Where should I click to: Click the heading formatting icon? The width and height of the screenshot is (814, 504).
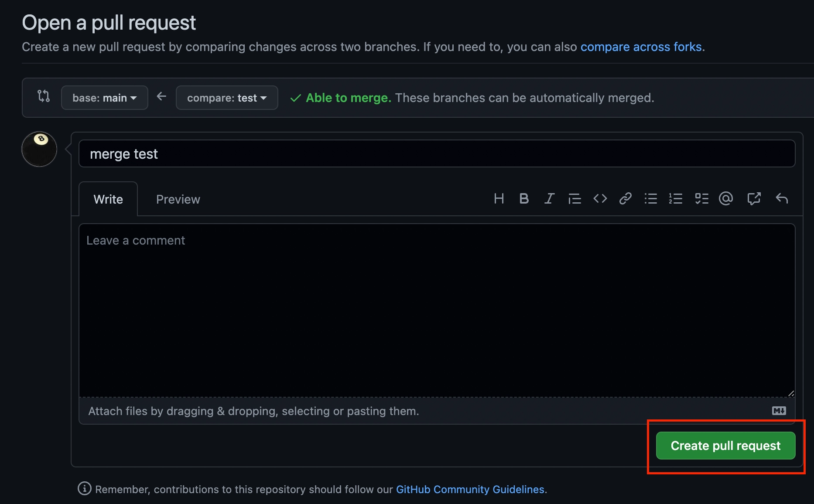point(499,199)
